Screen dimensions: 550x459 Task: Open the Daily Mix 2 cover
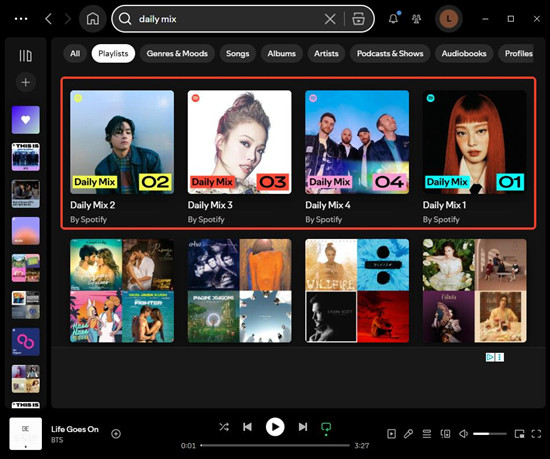click(122, 142)
